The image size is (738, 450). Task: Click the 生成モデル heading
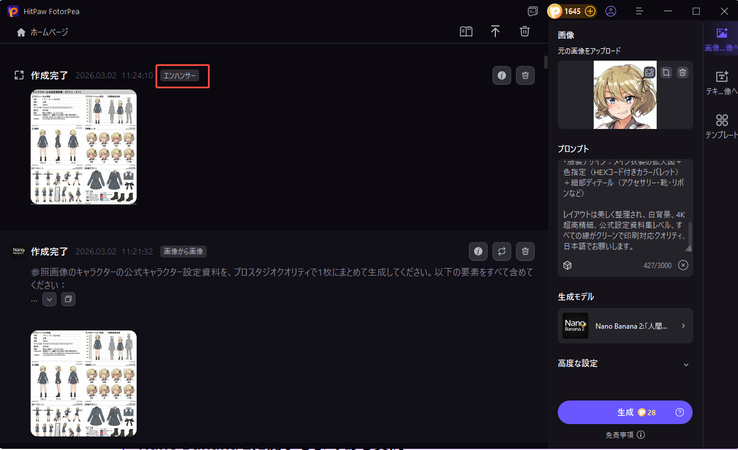coord(576,297)
